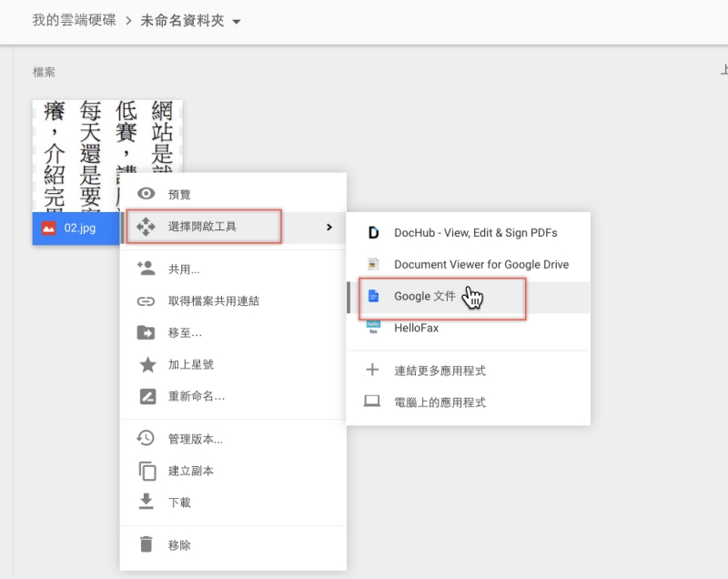Click the folder-arrow icon beside 移至
This screenshot has width=728, height=579.
click(146, 332)
